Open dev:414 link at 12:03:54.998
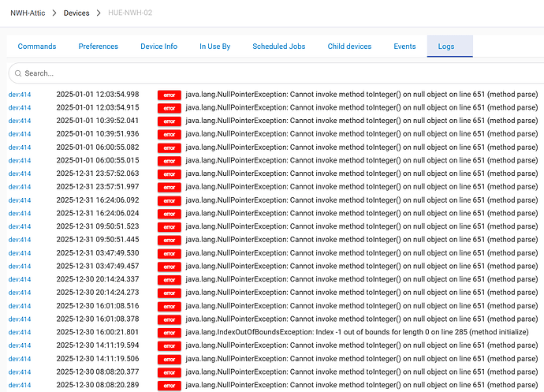The height and width of the screenshot is (392, 544). coord(20,95)
